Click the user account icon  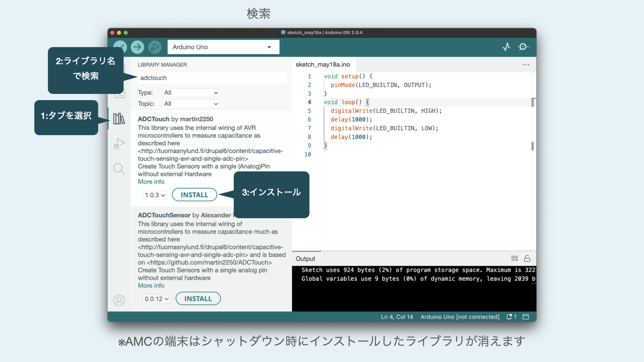(x=119, y=300)
